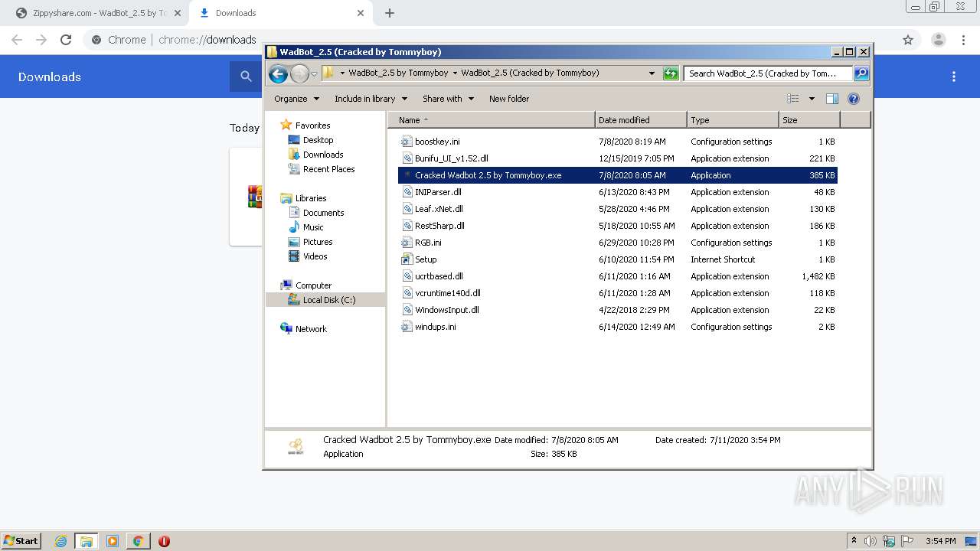Viewport: 980px width, 551px height.
Task: Select the Leaf.xNet.dll file icon
Action: 407,209
